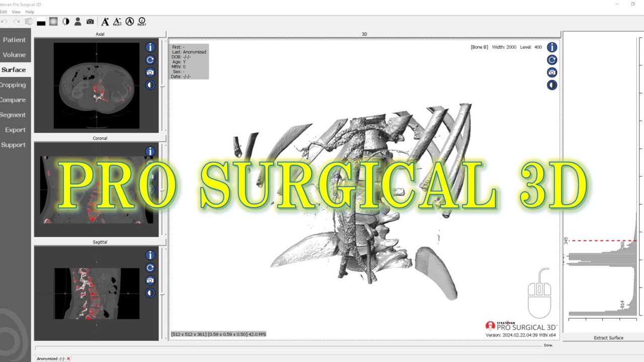Screen dimensions: 644x362
Task: Select the Surface sidebar tab
Action: 14,70
